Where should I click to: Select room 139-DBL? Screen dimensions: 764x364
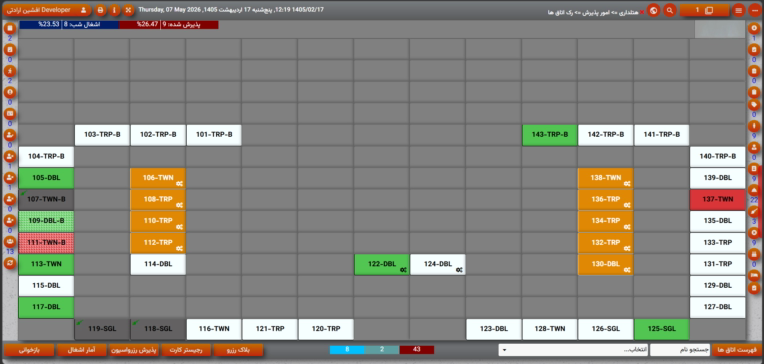pyautogui.click(x=718, y=178)
